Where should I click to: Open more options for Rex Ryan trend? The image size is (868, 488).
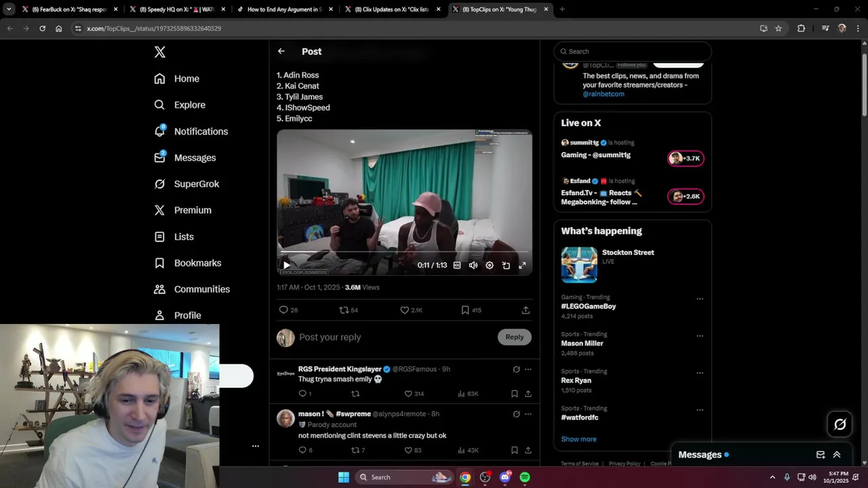click(x=700, y=373)
